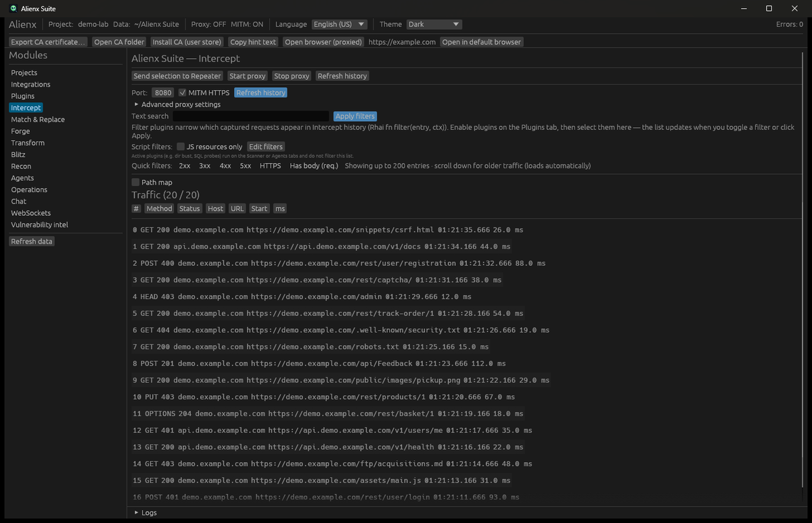
Task: Expand the Logs section
Action: [x=145, y=512]
